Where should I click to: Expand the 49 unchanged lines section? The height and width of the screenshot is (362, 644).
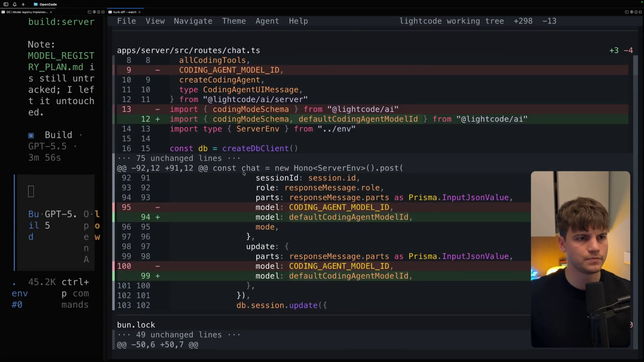click(179, 335)
